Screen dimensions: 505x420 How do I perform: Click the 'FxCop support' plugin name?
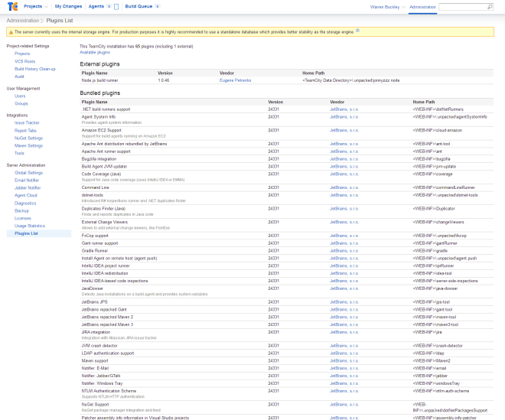95,236
